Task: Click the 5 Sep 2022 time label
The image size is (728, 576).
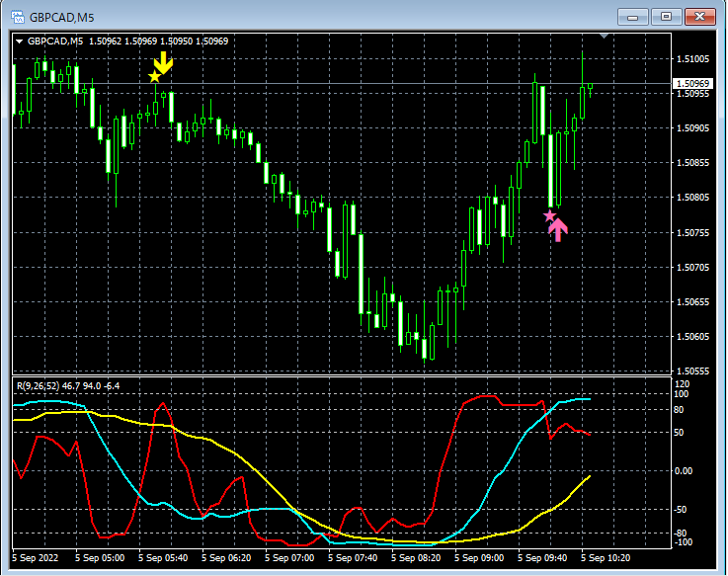Action: 36,558
